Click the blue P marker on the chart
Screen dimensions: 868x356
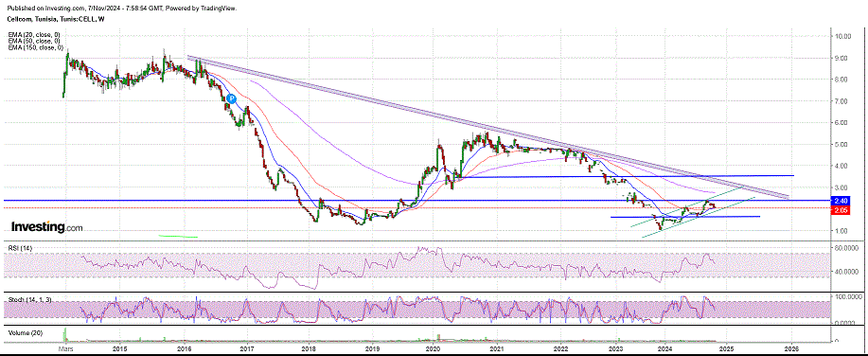coord(231,98)
